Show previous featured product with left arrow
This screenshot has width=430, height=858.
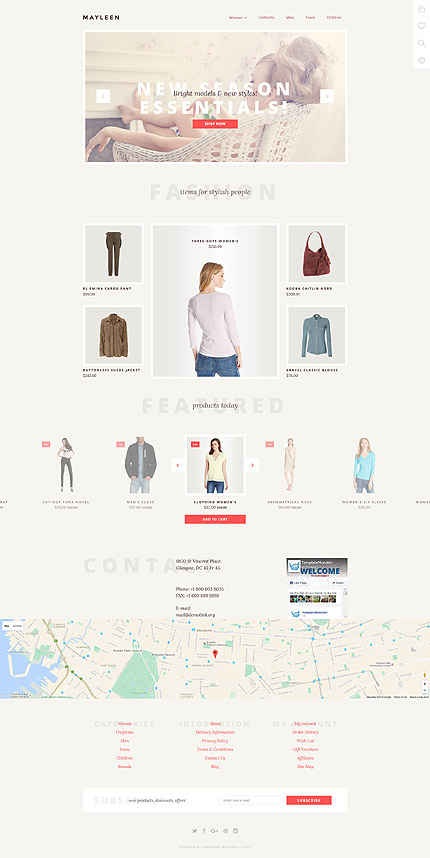[178, 465]
